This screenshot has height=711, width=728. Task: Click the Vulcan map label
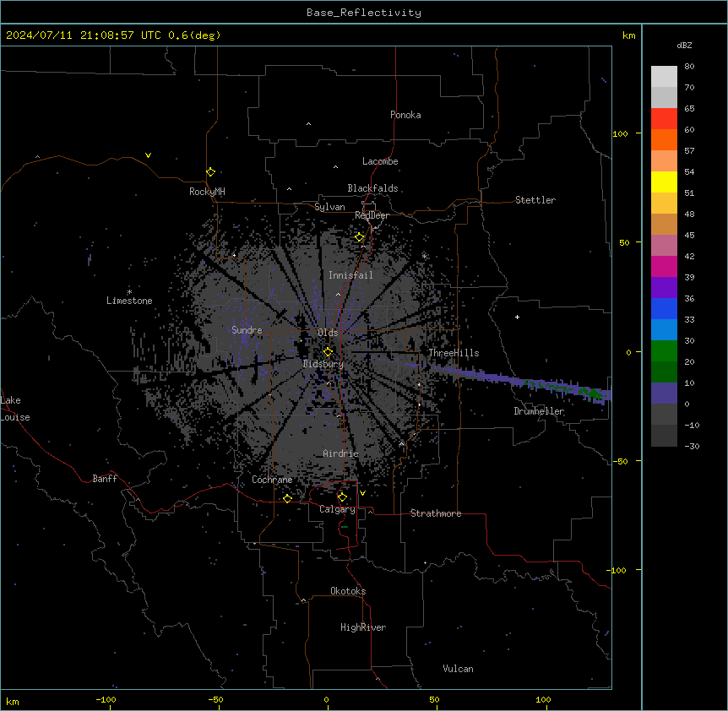pos(458,669)
